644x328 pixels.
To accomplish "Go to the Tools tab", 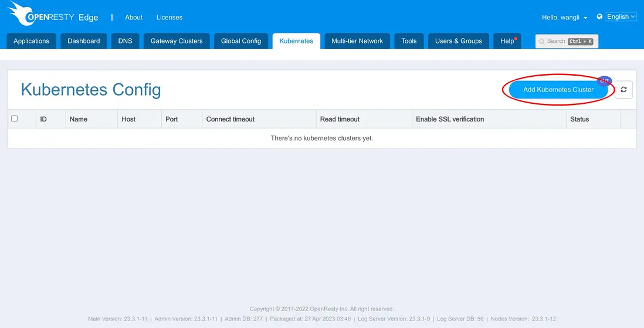I will [409, 41].
